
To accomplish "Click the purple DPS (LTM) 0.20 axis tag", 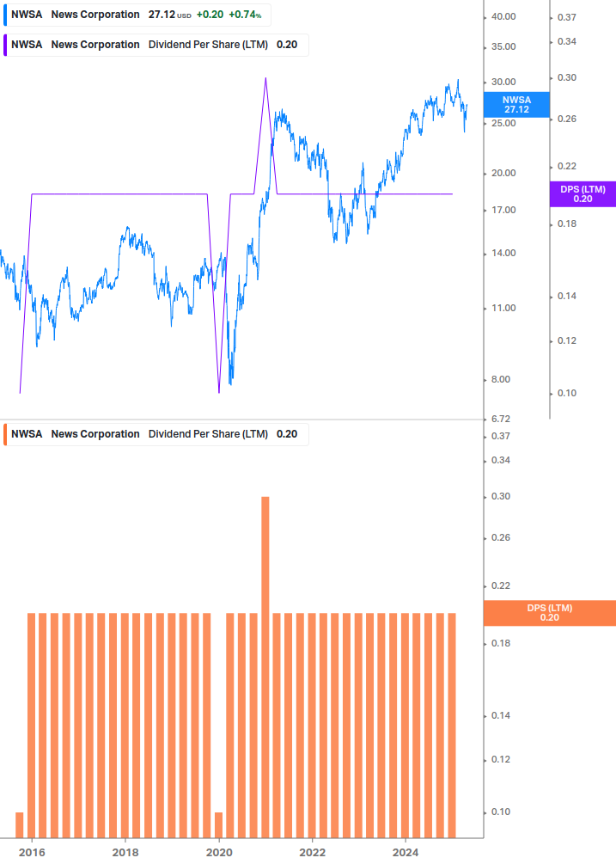I will [x=582, y=194].
